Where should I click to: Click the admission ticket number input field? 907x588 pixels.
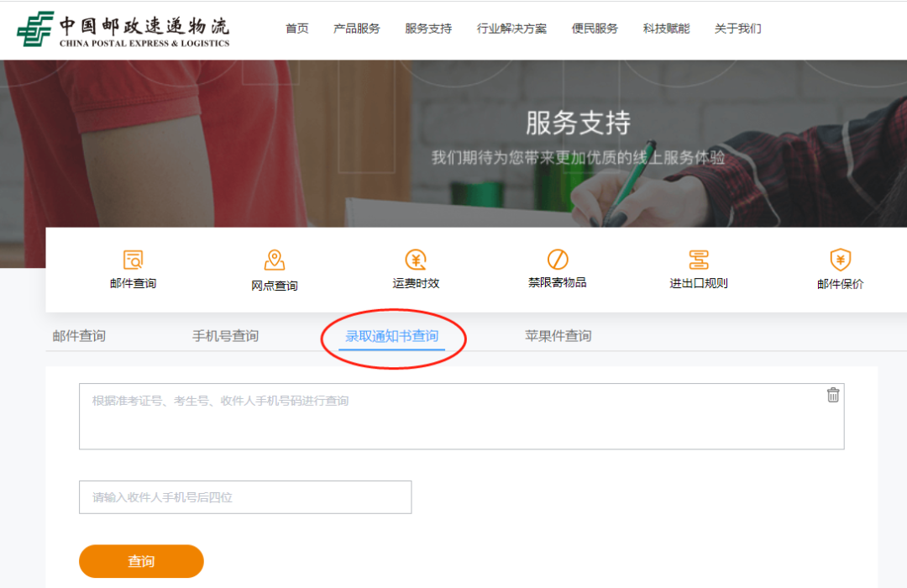(x=462, y=416)
